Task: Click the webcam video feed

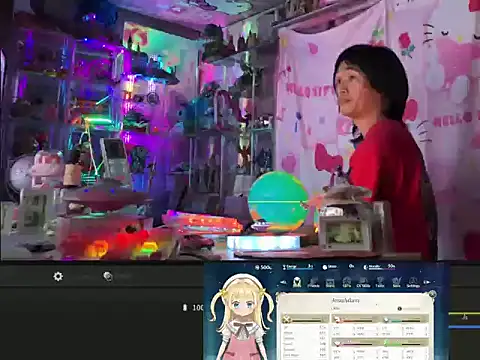Action: click(x=240, y=130)
